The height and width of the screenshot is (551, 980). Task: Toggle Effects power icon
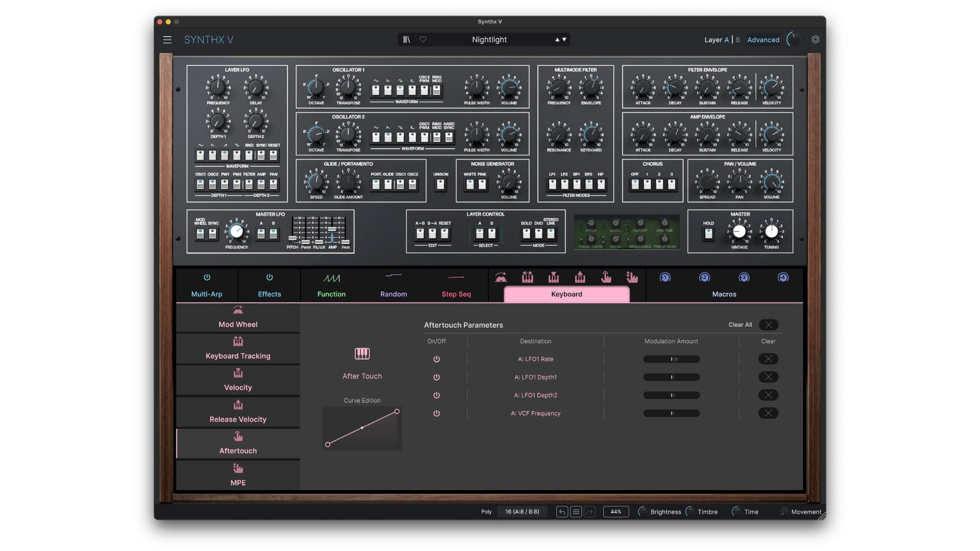(x=269, y=278)
